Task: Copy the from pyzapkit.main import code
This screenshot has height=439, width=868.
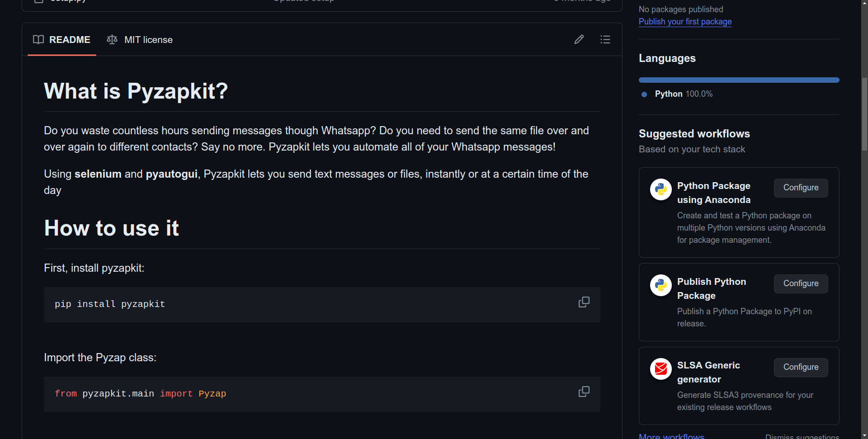Action: (584, 392)
